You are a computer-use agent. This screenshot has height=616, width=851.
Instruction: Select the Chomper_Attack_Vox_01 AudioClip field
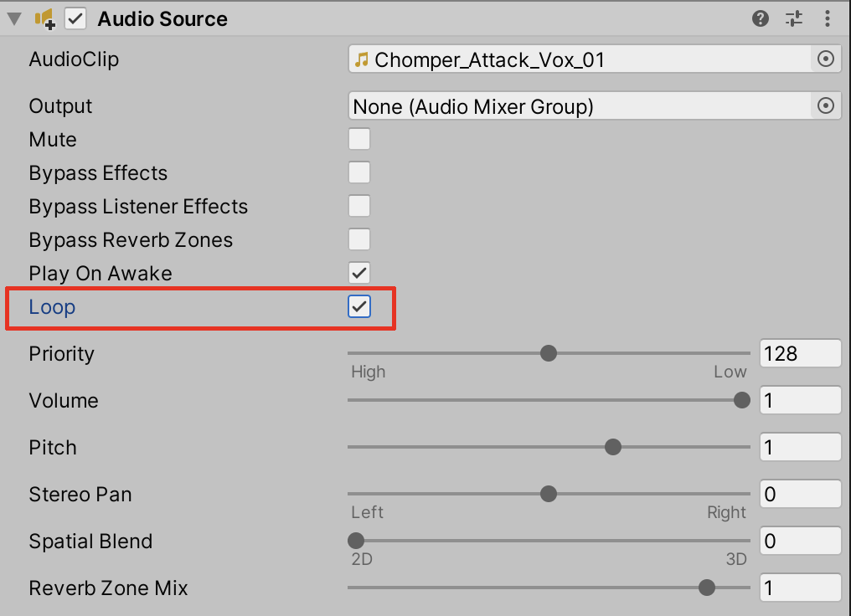pos(578,59)
